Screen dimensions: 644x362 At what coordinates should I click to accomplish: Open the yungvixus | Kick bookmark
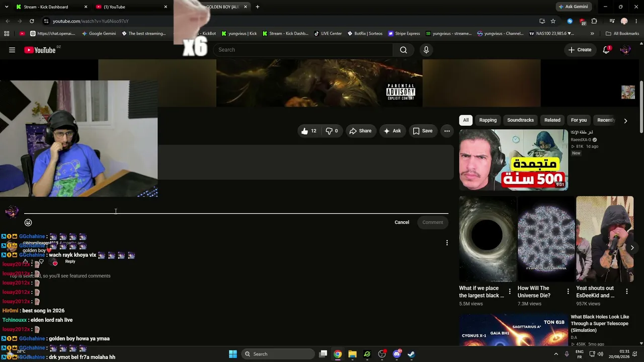pos(239,34)
